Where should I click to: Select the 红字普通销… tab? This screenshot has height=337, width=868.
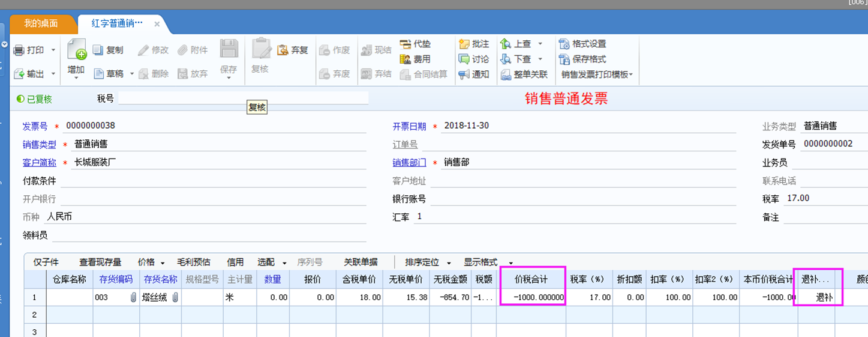pos(117,23)
